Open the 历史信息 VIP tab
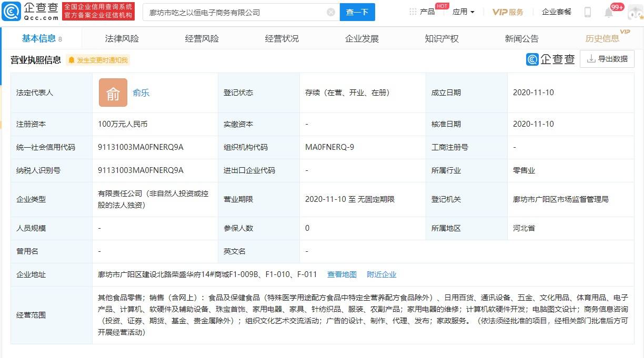This screenshot has height=358, width=644. (602, 39)
